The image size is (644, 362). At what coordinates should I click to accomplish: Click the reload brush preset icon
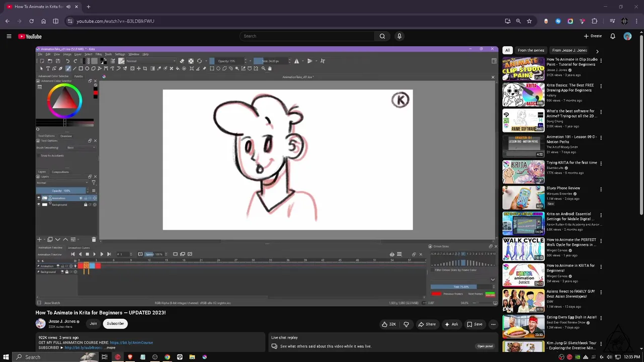pos(199,61)
